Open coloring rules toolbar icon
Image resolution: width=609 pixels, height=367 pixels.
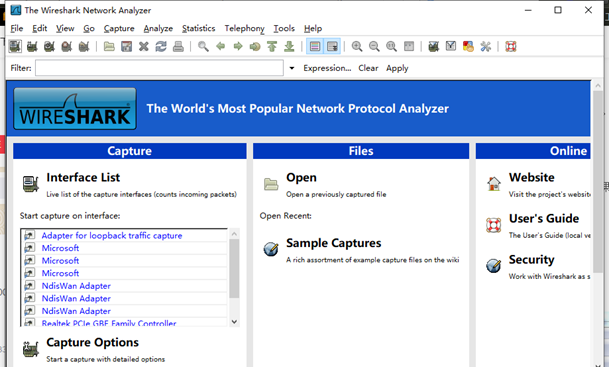468,47
